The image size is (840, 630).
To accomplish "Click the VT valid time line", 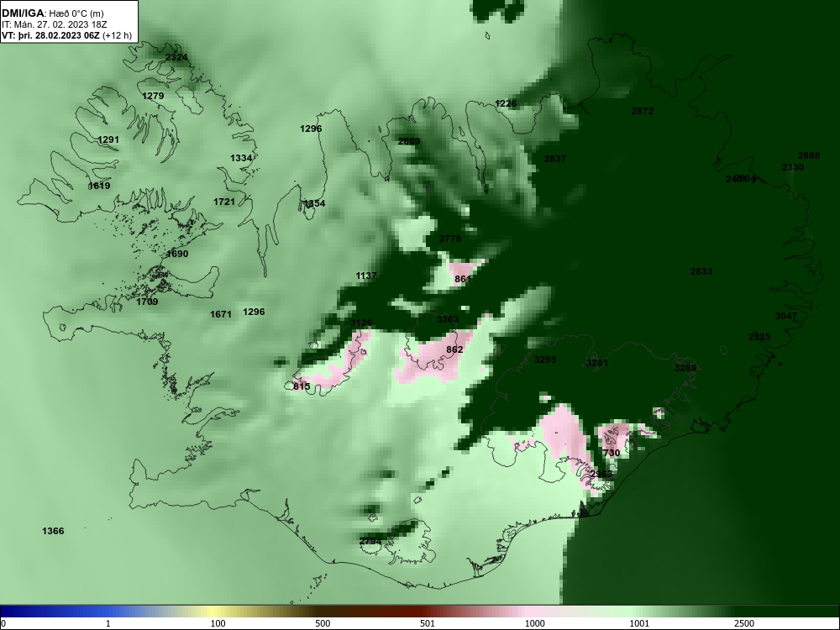I will click(66, 35).
